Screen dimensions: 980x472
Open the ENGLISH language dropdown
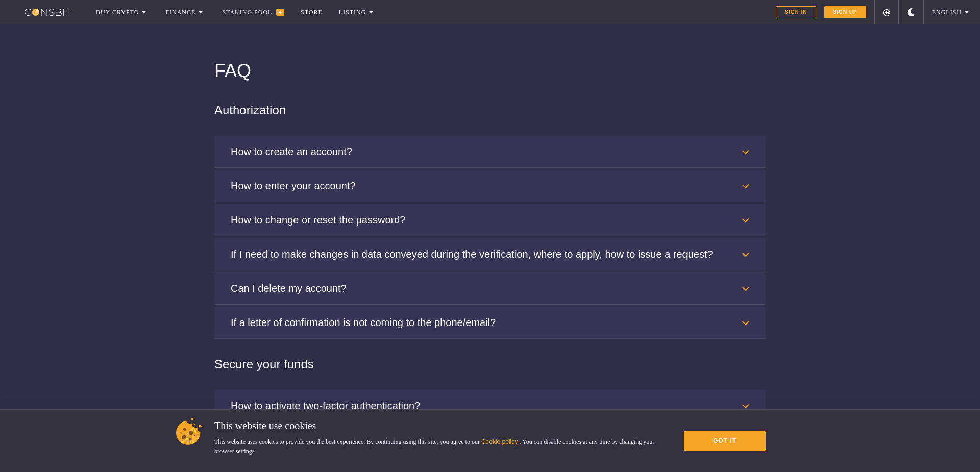(x=949, y=12)
